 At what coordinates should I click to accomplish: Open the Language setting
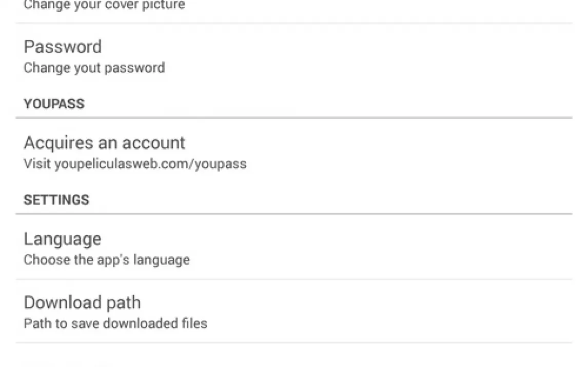[x=294, y=248]
